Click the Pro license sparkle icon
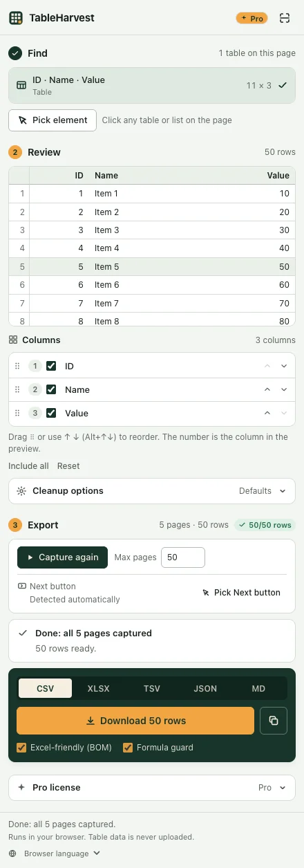 21,788
